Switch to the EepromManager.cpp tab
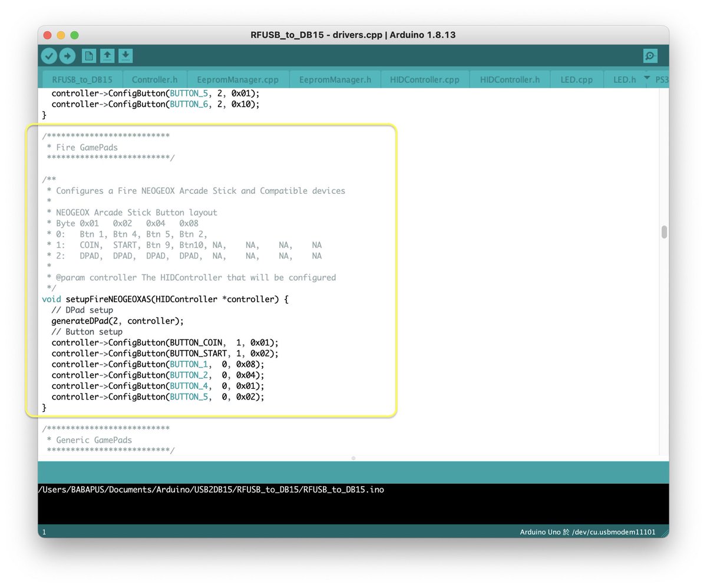Image resolution: width=707 pixels, height=588 pixels. point(238,80)
